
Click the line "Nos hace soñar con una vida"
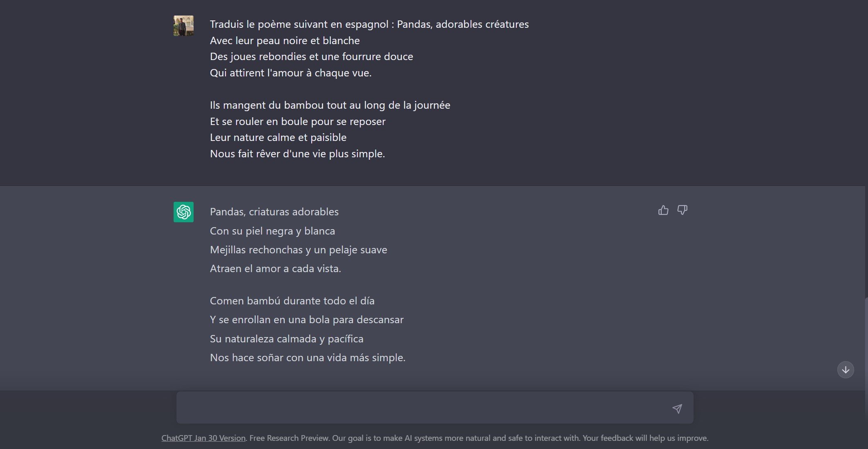tap(307, 357)
